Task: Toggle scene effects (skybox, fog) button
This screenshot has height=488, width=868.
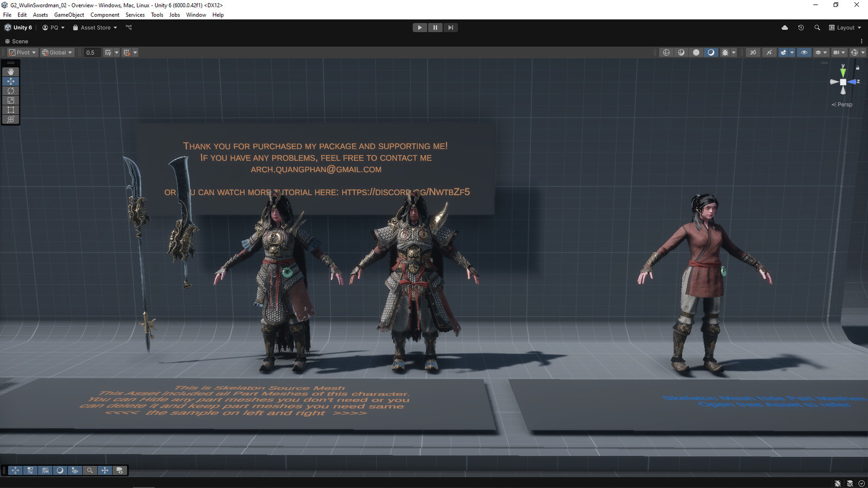Action: pyautogui.click(x=783, y=53)
